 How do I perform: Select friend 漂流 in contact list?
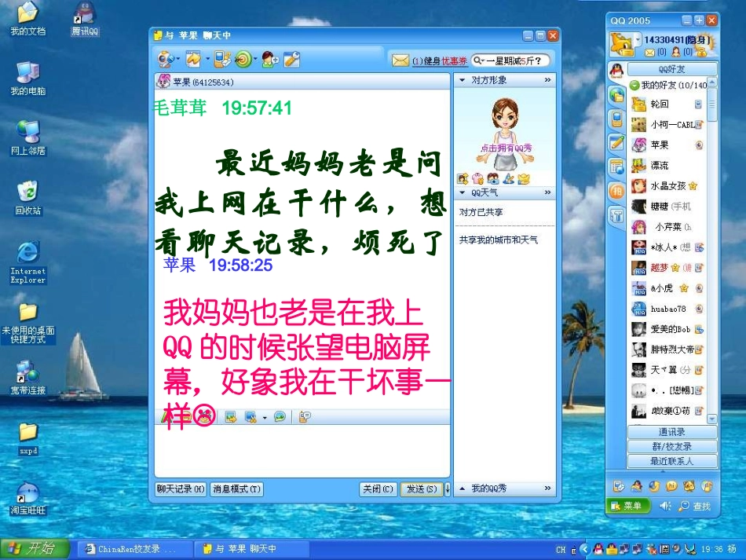tap(667, 166)
